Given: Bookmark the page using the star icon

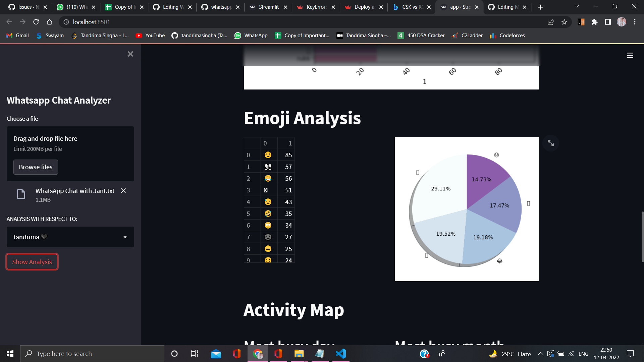Looking at the screenshot, I should (x=565, y=22).
